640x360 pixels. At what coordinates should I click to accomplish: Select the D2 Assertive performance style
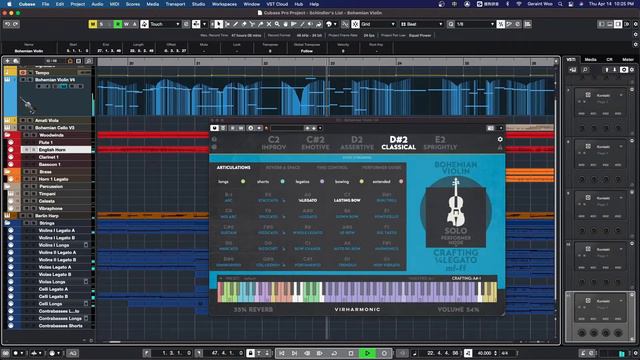click(x=357, y=143)
